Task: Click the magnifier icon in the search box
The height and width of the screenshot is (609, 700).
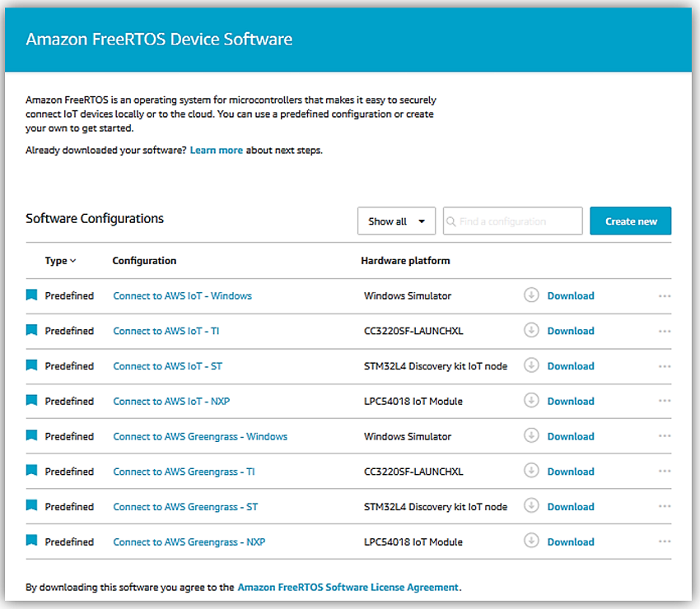Action: point(451,221)
